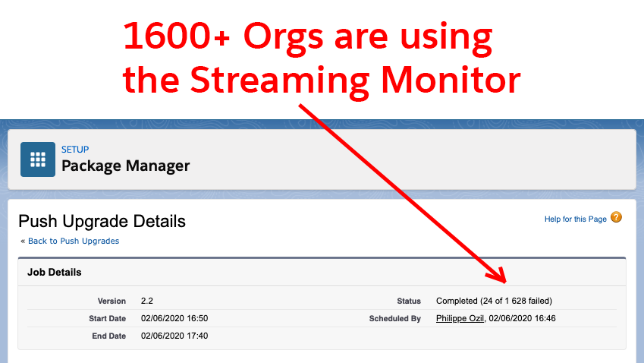Viewport: 644px width, 363px height.
Task: Select version value 2.2
Action: [x=147, y=301]
